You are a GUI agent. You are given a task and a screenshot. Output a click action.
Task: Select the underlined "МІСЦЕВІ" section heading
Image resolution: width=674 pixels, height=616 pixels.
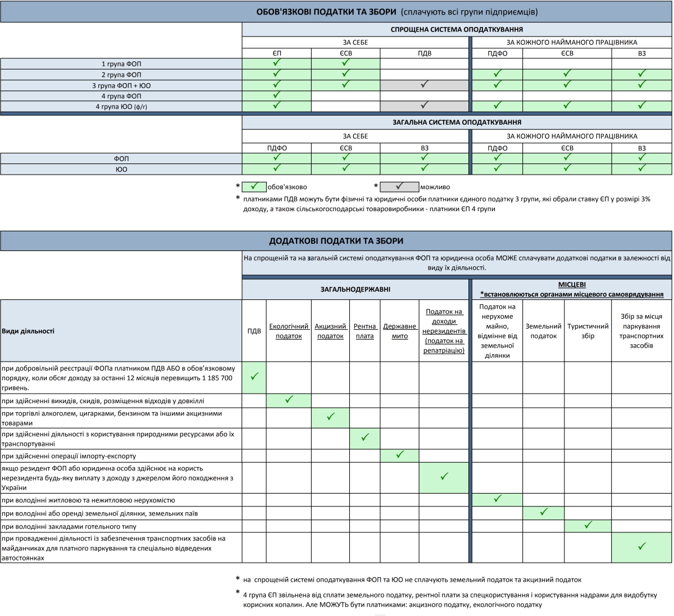(572, 285)
